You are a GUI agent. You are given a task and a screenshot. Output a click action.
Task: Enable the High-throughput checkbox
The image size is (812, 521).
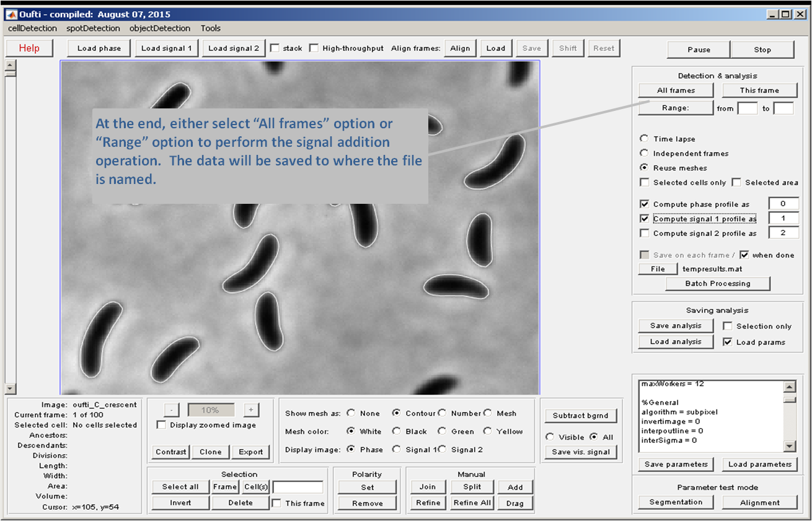click(314, 48)
